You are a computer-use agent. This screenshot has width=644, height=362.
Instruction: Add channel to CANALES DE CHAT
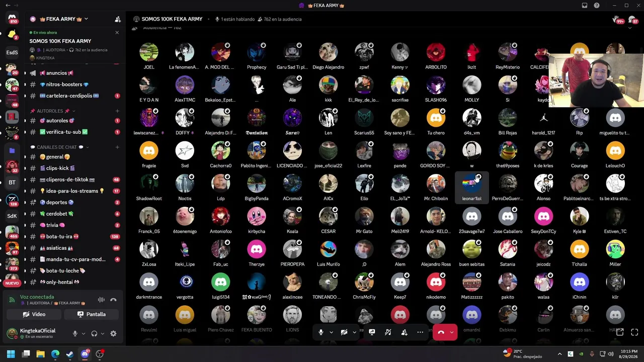pyautogui.click(x=117, y=147)
